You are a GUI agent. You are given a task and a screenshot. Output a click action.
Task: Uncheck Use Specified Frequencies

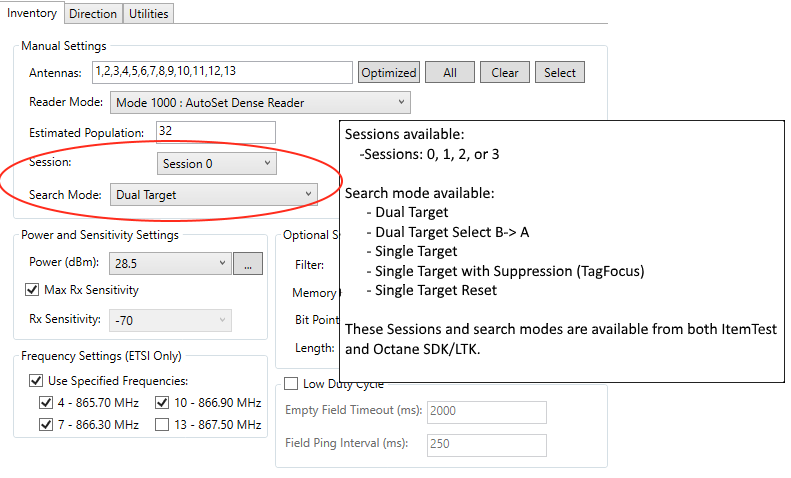36,381
